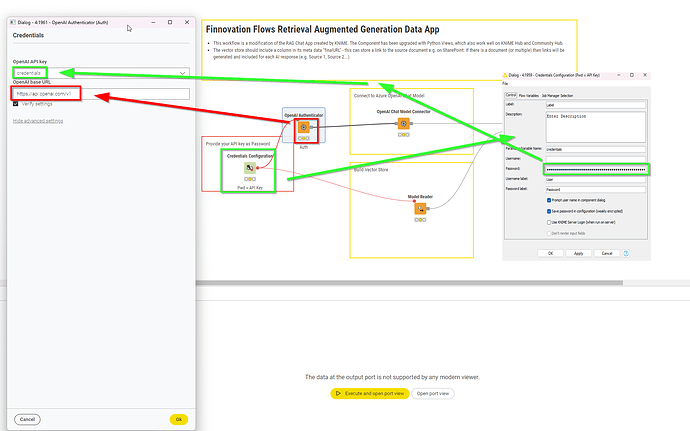Toggle Save password in configuration checkbox
The width and height of the screenshot is (690, 431).
tap(549, 211)
